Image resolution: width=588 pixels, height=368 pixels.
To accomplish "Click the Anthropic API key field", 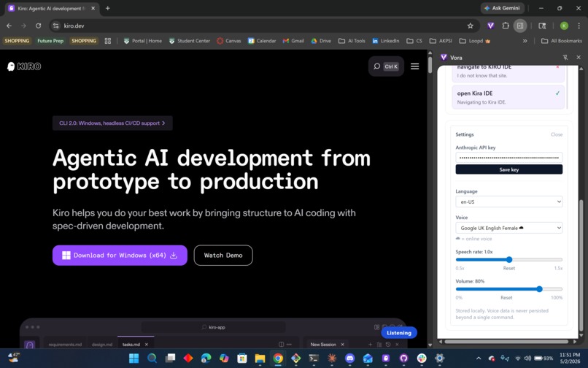I will click(509, 158).
